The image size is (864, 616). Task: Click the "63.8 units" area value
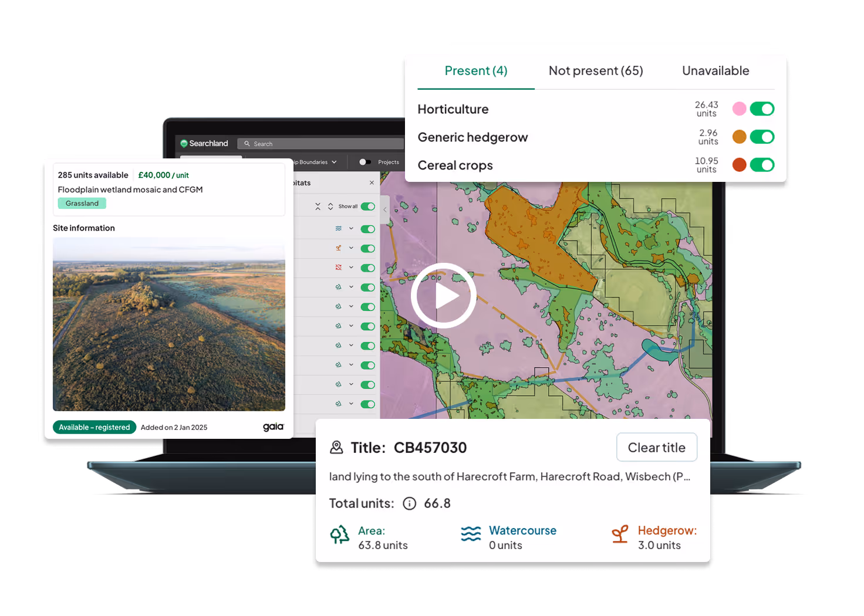pyautogui.click(x=383, y=545)
